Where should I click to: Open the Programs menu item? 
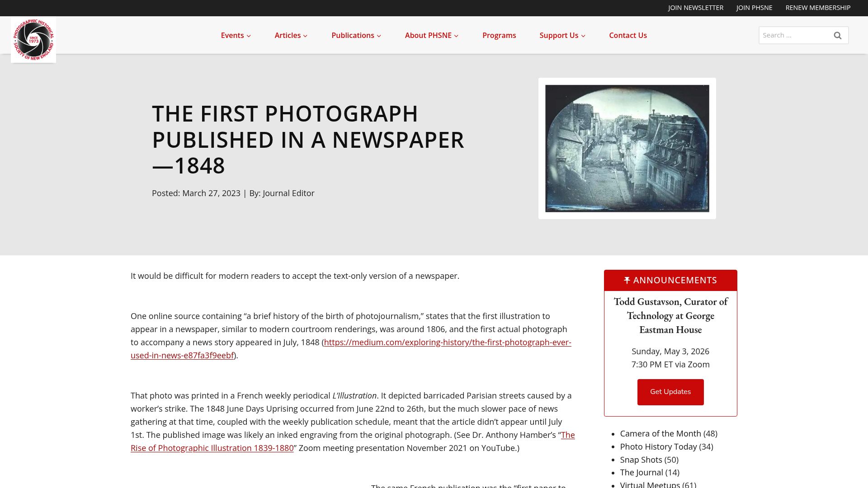(x=499, y=35)
